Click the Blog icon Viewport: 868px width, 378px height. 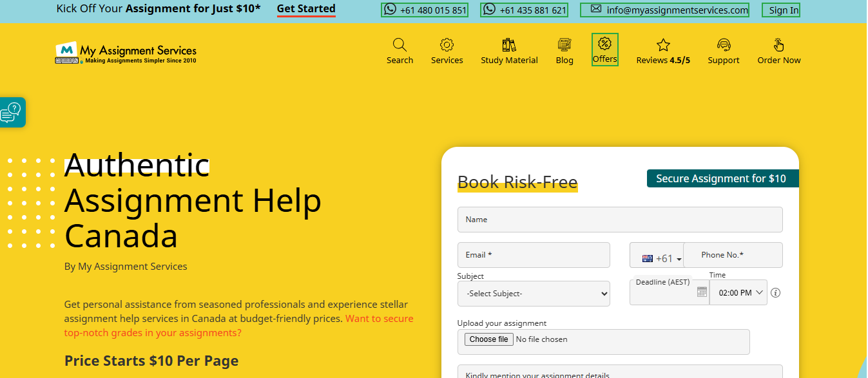coord(564,45)
